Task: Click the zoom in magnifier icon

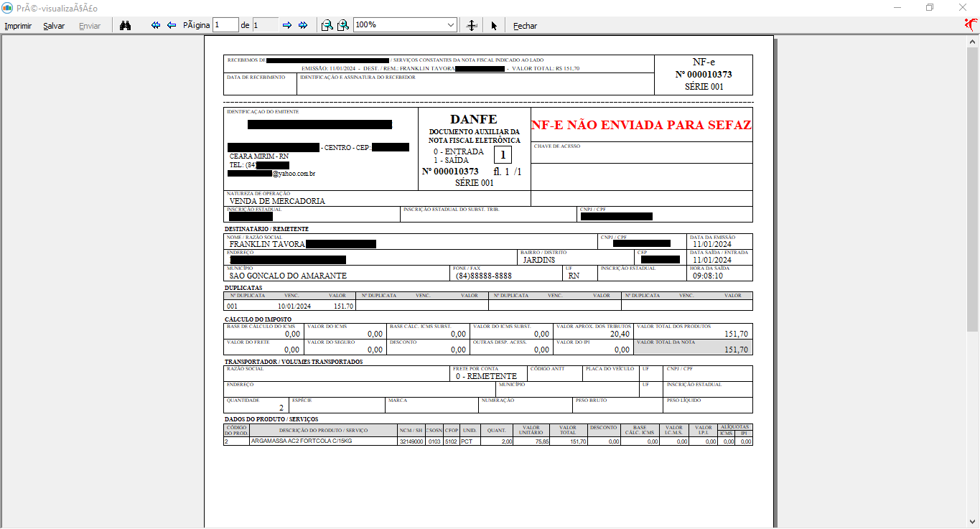Action: coord(343,25)
